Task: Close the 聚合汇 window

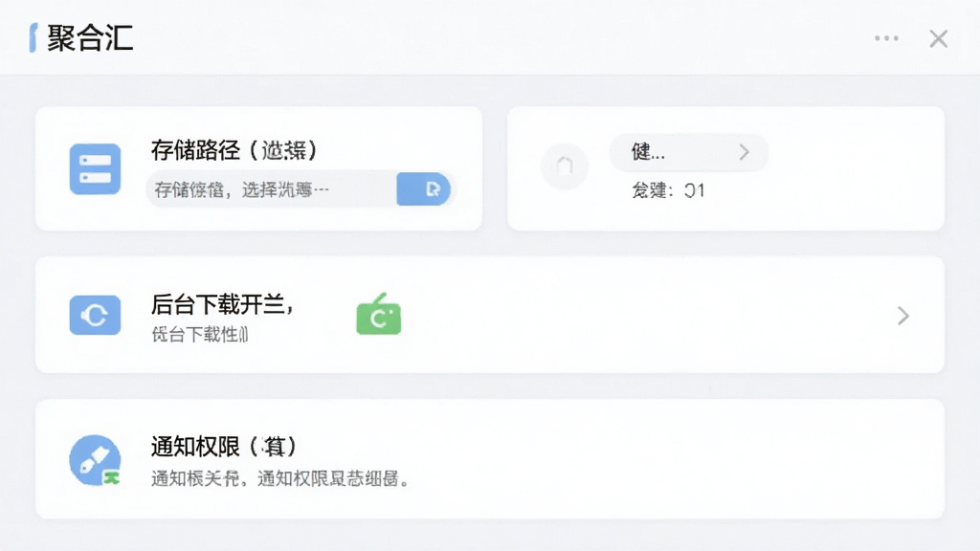Action: (x=938, y=38)
